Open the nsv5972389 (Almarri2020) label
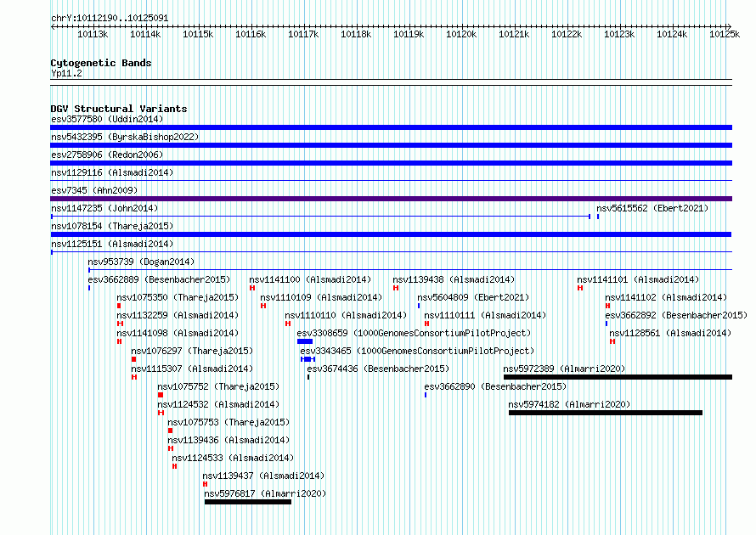Screen dimensions: 756x535 point(564,369)
